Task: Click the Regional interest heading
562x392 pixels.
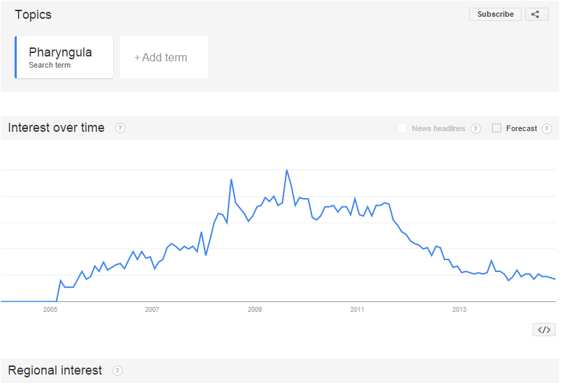Action: [x=55, y=370]
